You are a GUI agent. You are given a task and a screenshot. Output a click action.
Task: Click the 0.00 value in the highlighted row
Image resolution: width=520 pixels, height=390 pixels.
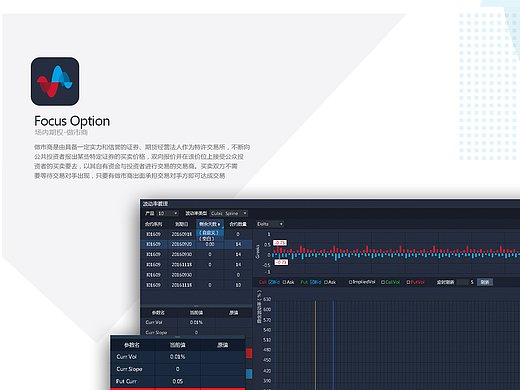[x=210, y=244]
